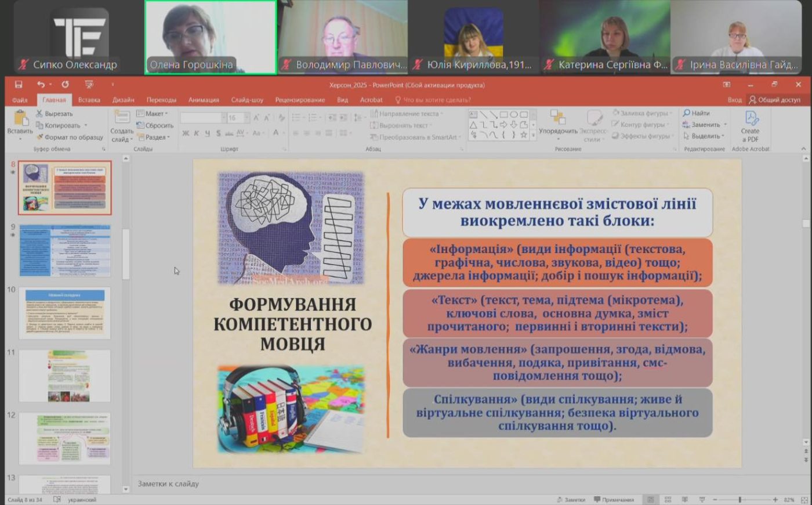Toggle underline Ч formatting
This screenshot has height=505, width=812.
(207, 134)
